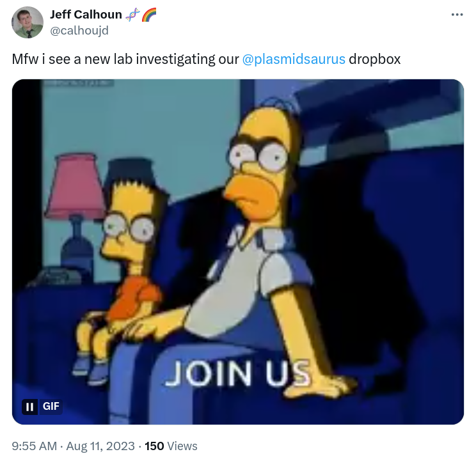
Task: Click the GIF badge label
Action: [x=51, y=407]
